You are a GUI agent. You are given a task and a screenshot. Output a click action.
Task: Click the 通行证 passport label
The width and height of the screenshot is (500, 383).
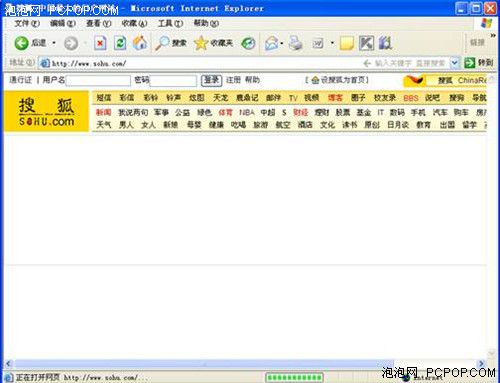[x=21, y=80]
